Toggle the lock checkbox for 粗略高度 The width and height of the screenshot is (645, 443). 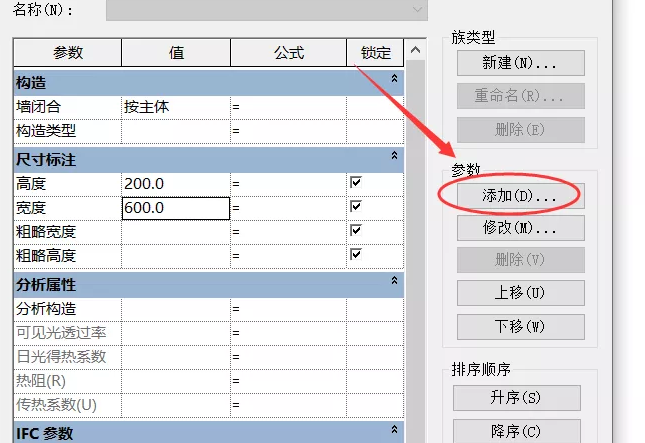(x=356, y=254)
